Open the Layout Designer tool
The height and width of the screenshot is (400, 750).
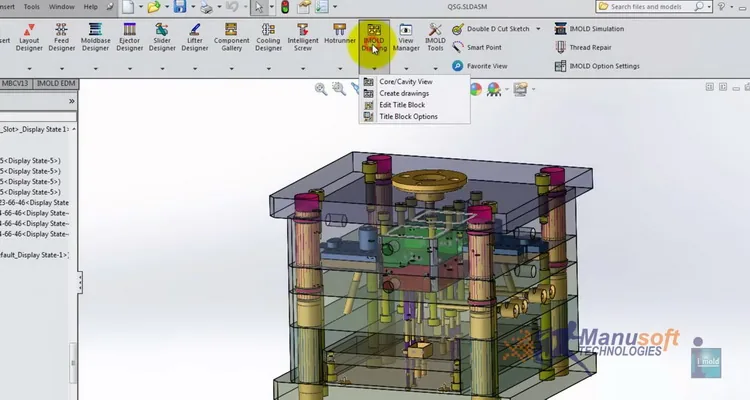pos(29,37)
